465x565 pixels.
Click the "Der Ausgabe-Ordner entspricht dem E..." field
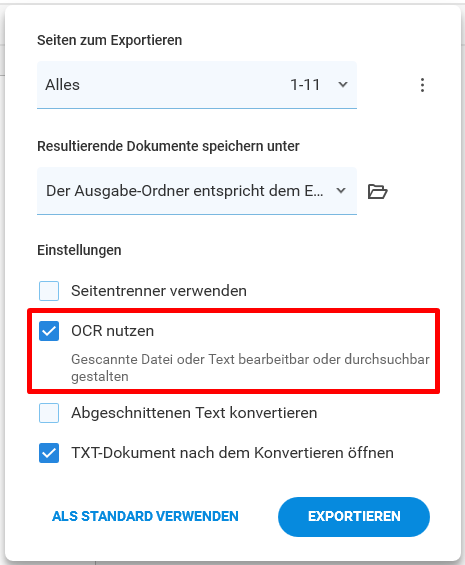(197, 191)
